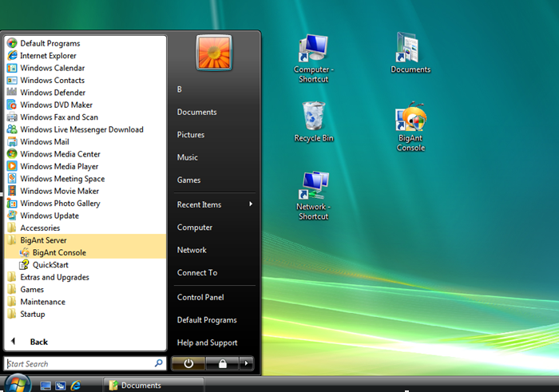Image resolution: width=559 pixels, height=392 pixels.
Task: Open Network from the Start menu right pane
Action: click(215, 250)
